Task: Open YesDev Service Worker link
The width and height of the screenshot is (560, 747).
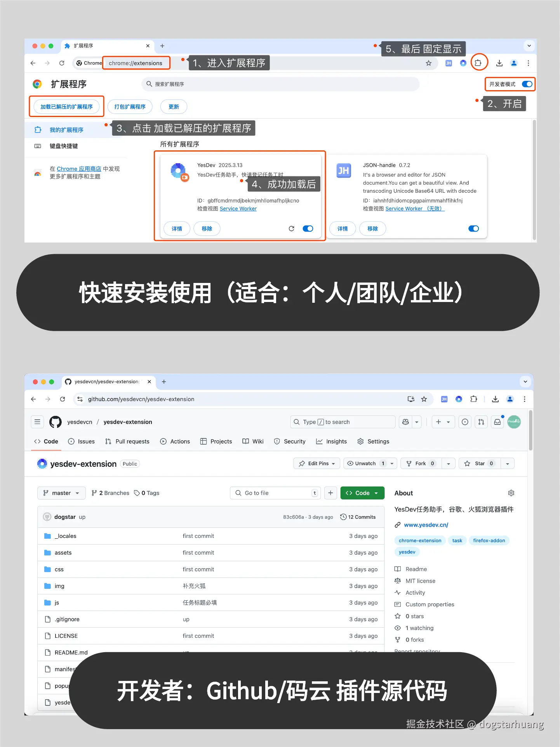Action: 238,209
